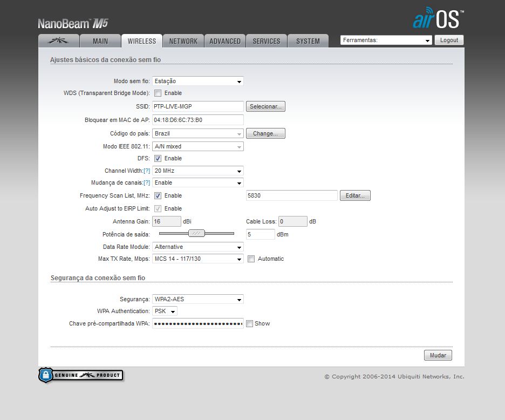Switch to the SYSTEM tab
The width and height of the screenshot is (505, 420).
point(308,41)
